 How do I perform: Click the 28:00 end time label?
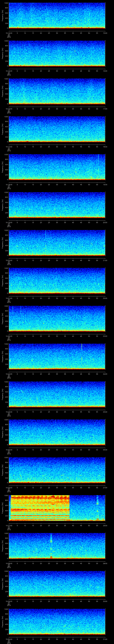click(x=105, y=525)
